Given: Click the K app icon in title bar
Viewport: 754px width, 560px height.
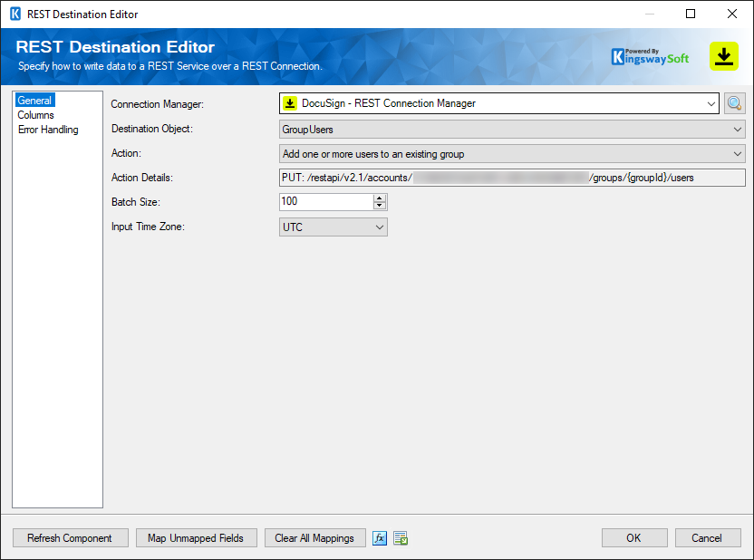Looking at the screenshot, I should coord(15,14).
